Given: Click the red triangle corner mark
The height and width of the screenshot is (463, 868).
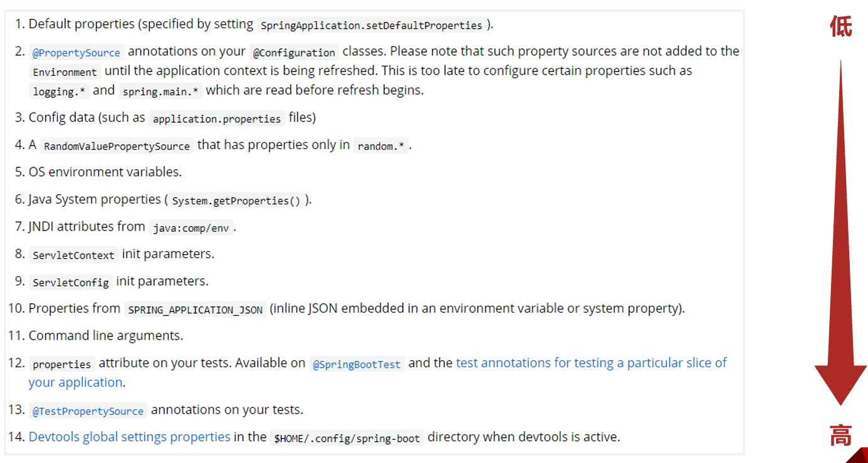Looking at the screenshot, I should tap(857, 455).
